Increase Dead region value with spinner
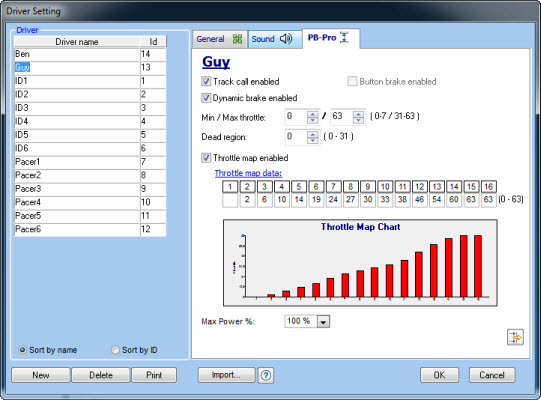This screenshot has height=400, width=541. [313, 134]
